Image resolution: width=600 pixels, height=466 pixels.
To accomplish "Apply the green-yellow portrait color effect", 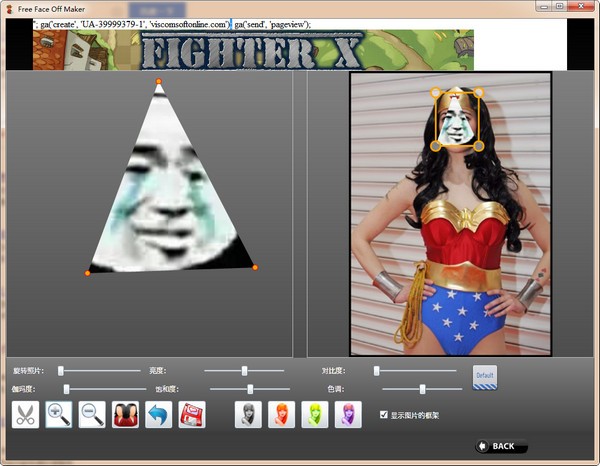I will tap(314, 415).
